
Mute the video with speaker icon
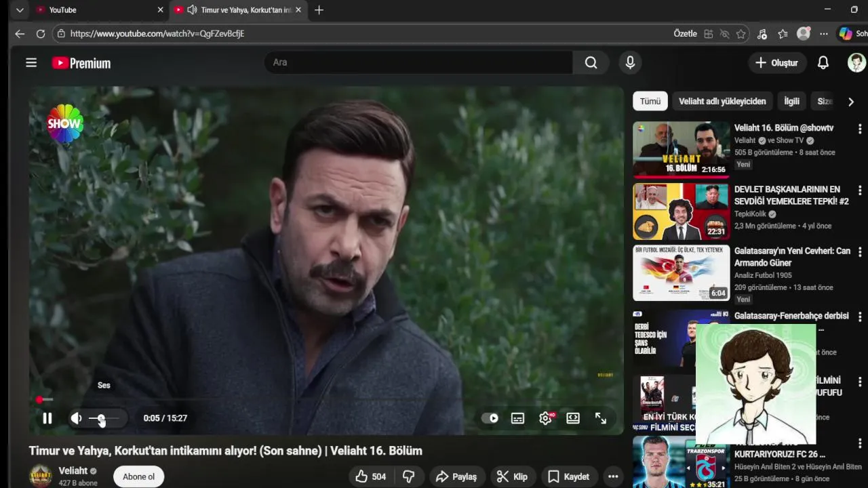coord(76,418)
